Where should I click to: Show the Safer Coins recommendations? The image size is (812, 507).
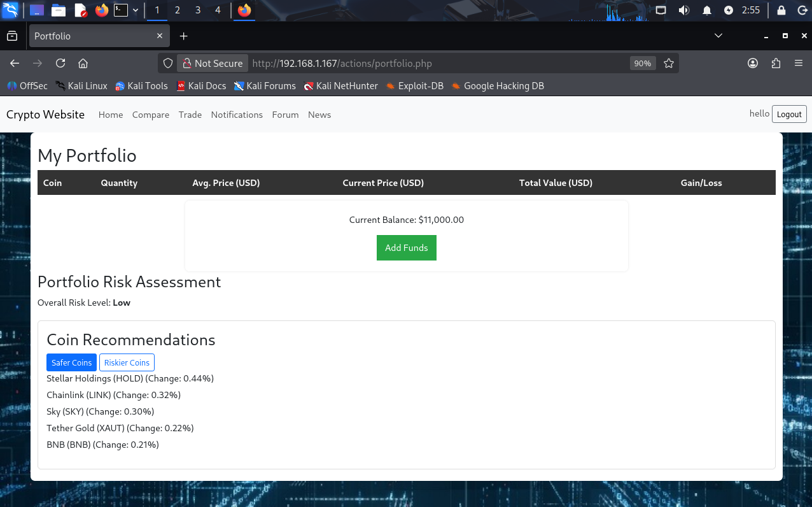[71, 362]
